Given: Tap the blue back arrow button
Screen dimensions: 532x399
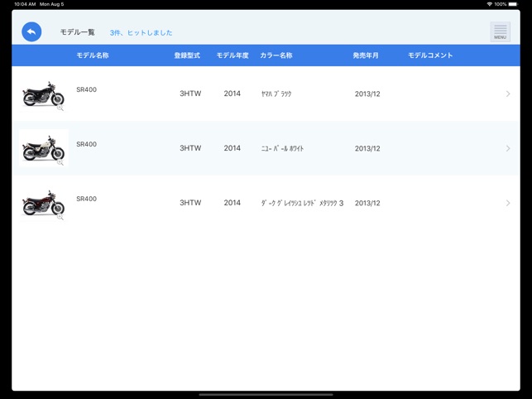Looking at the screenshot, I should (31, 31).
